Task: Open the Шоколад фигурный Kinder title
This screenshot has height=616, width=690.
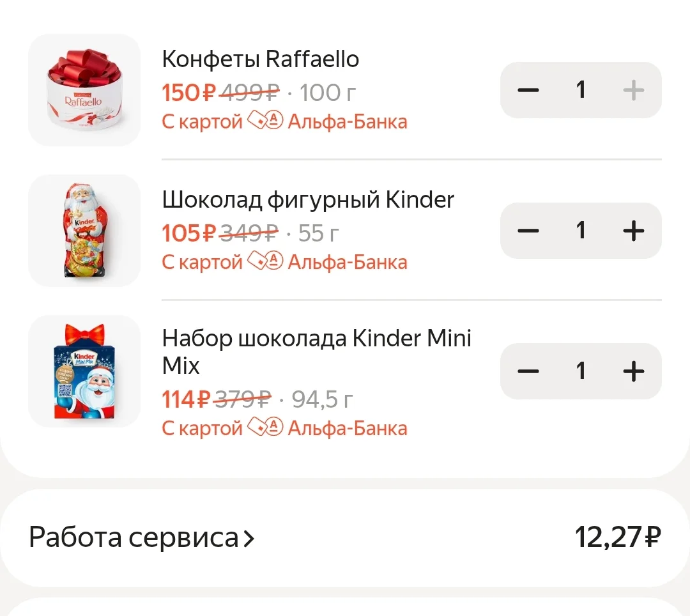Action: [x=308, y=200]
